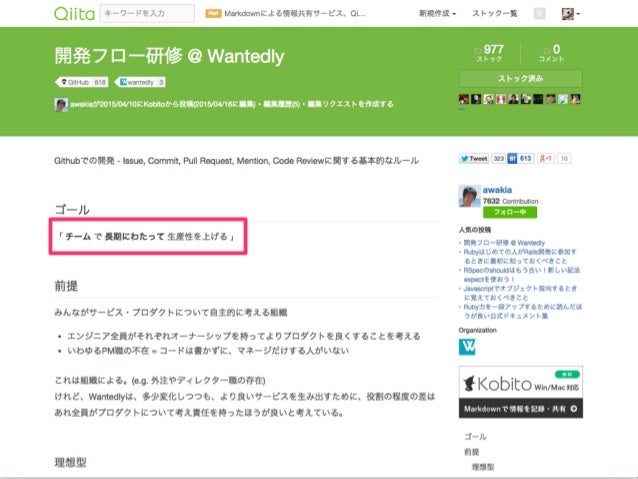
Task: Open awakia's sidebar profile picture
Action: (x=469, y=196)
